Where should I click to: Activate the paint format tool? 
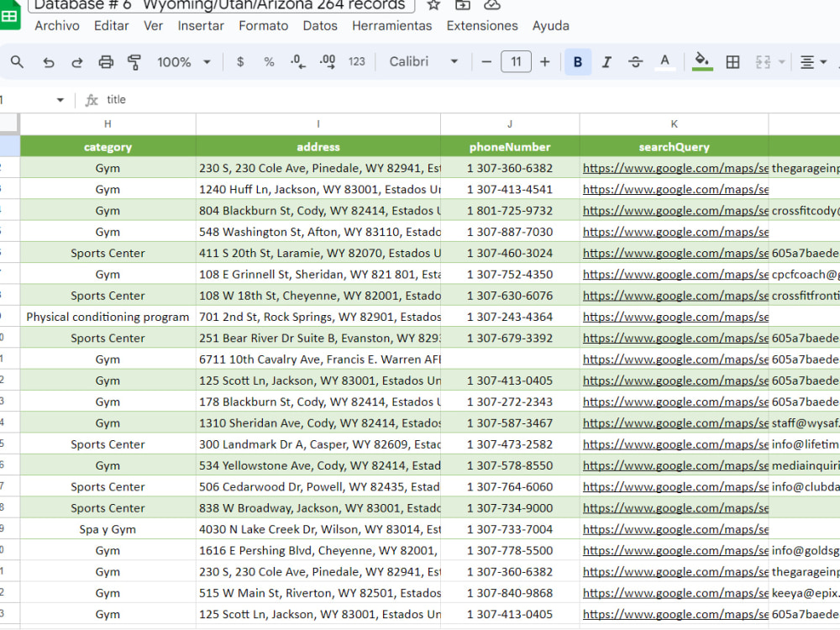coord(134,62)
